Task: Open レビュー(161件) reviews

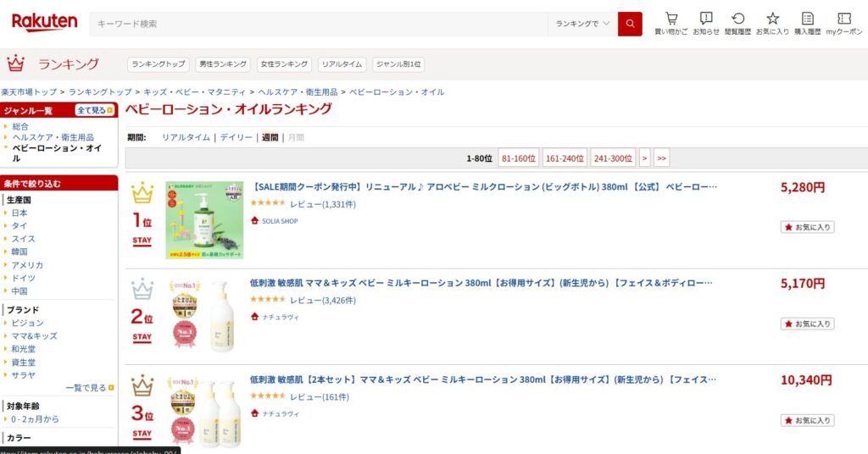Action: tap(320, 396)
